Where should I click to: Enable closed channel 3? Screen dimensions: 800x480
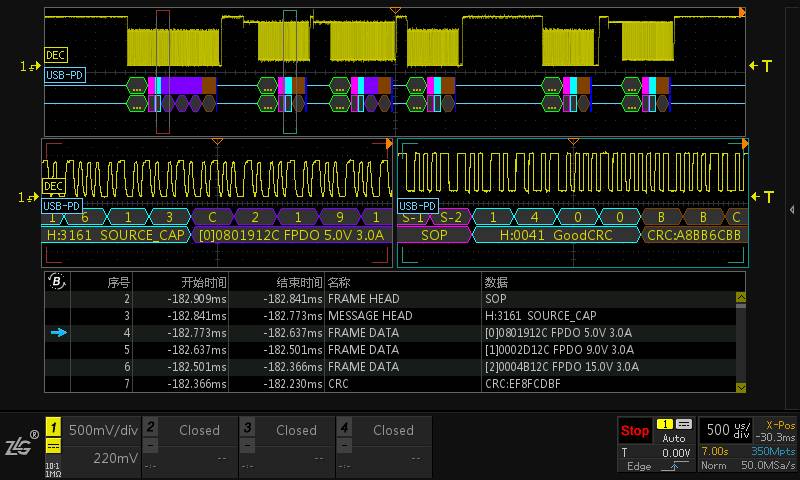click(286, 446)
